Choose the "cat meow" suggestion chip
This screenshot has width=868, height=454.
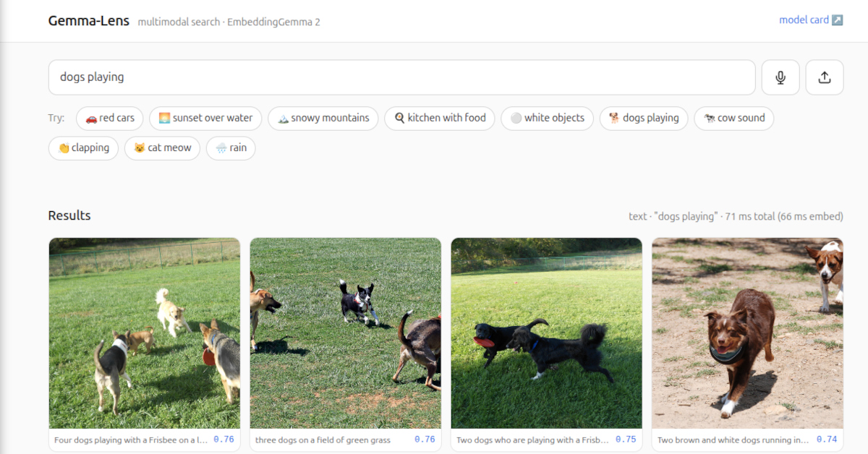[162, 148]
